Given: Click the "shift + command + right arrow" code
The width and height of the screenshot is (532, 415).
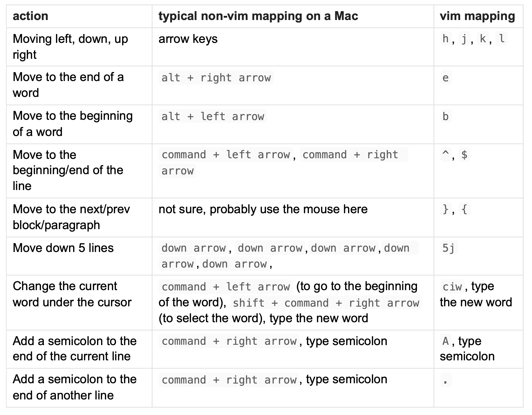Looking at the screenshot, I should (326, 303).
